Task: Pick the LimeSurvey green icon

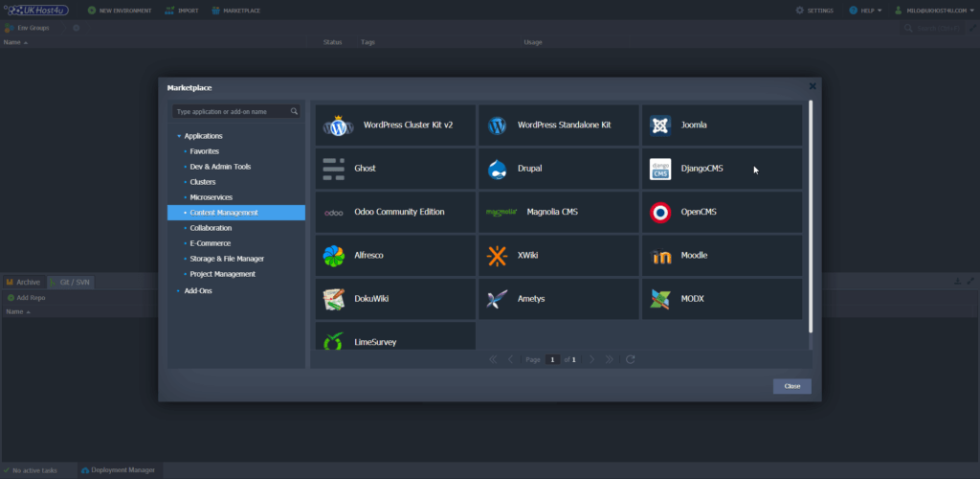Action: coord(334,341)
